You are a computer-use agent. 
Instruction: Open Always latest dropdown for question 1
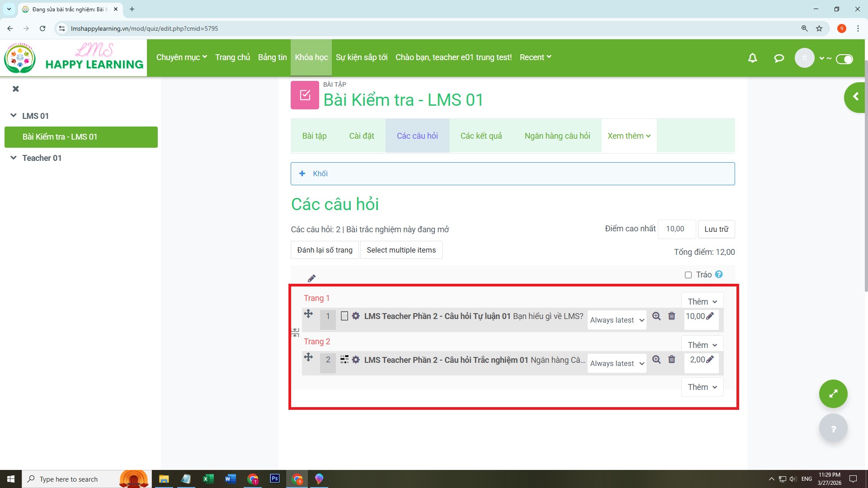point(617,320)
